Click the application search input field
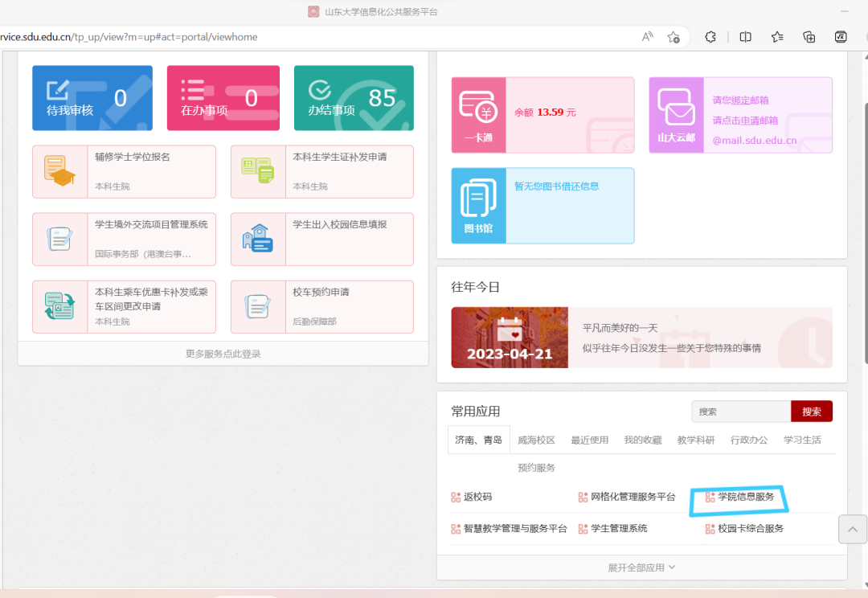The width and height of the screenshot is (868, 598). [x=740, y=412]
